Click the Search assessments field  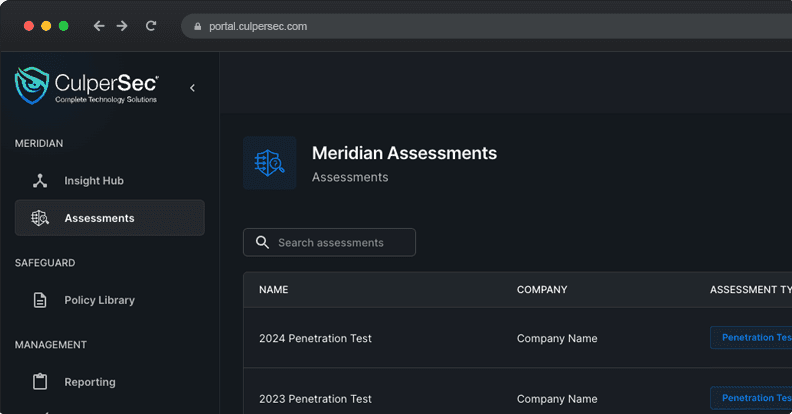pos(329,242)
